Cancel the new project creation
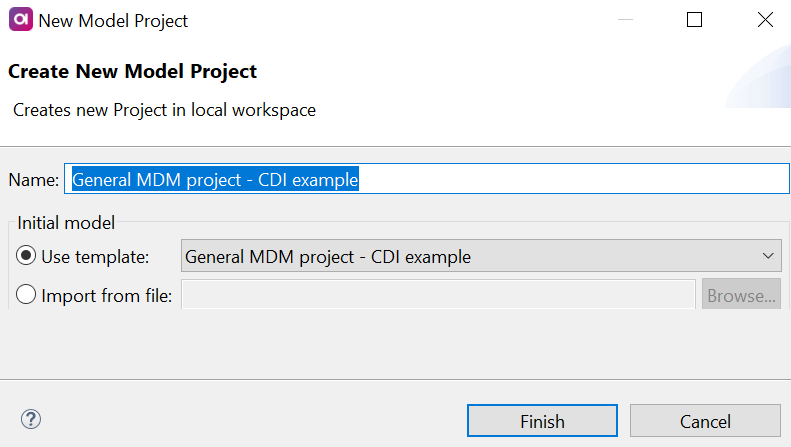The height and width of the screenshot is (447, 791). (705, 421)
